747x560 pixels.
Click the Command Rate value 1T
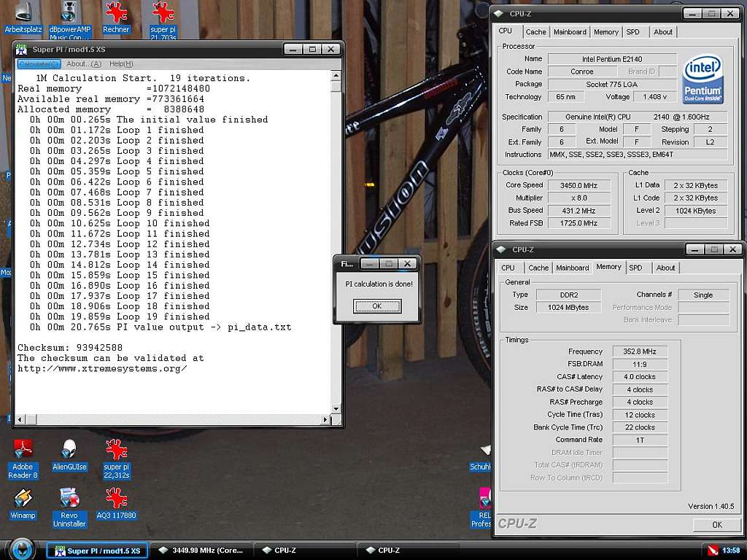640,440
